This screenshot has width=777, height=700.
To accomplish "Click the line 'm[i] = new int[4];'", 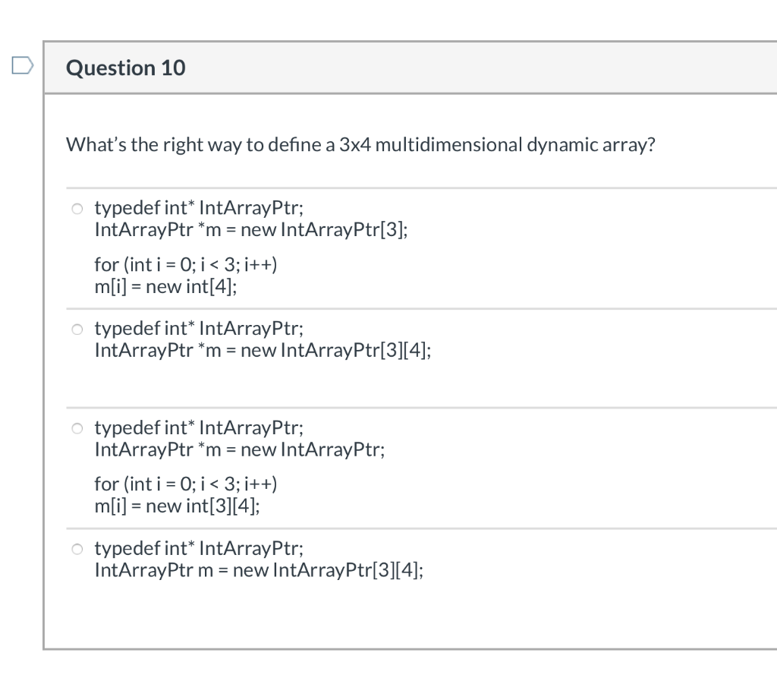I will point(165,286).
